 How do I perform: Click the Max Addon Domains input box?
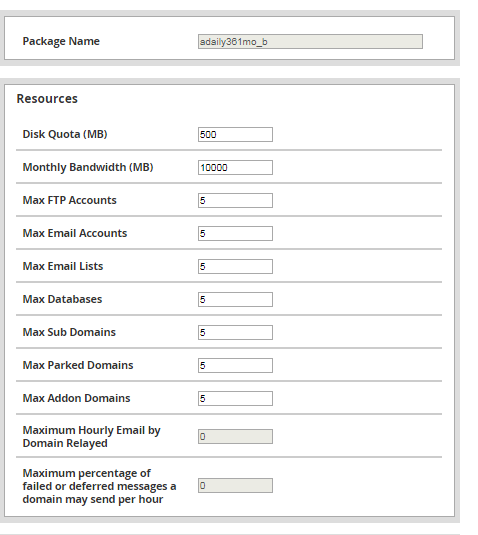pos(235,399)
